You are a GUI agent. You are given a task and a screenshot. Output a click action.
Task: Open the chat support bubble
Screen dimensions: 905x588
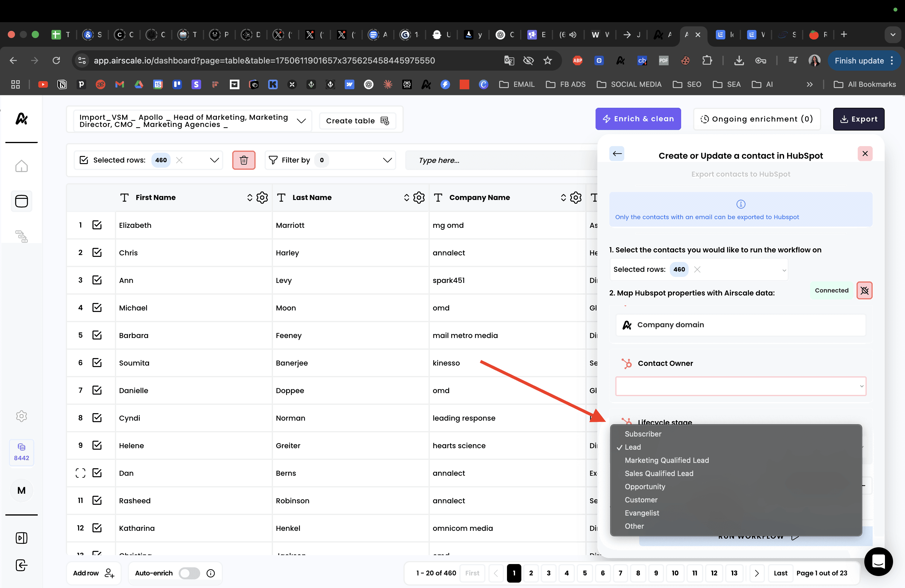878,561
